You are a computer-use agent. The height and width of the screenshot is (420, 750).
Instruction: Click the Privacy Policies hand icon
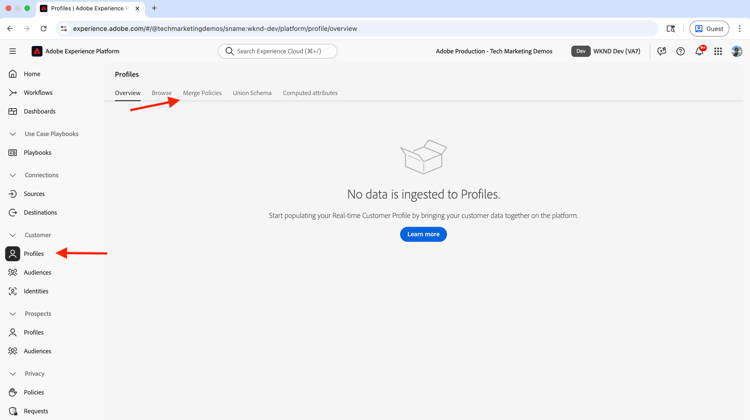point(13,392)
